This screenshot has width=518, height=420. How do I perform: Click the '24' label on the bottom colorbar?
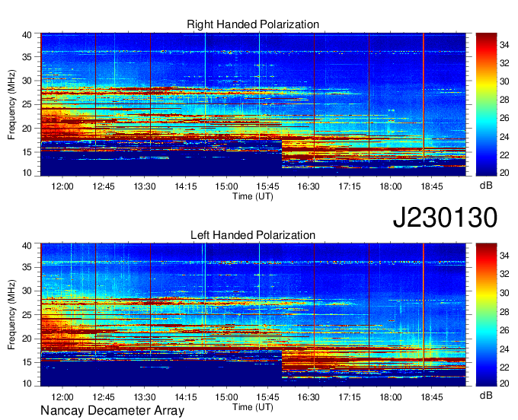(x=504, y=348)
